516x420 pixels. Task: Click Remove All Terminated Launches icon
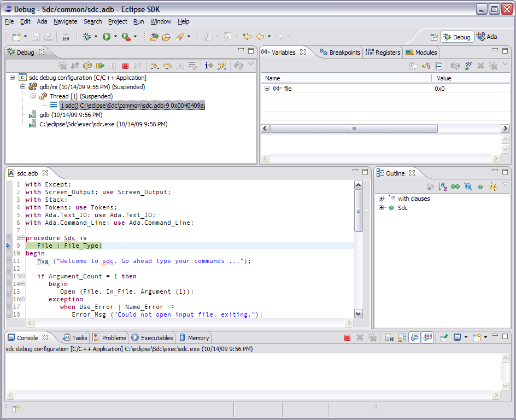click(x=62, y=66)
